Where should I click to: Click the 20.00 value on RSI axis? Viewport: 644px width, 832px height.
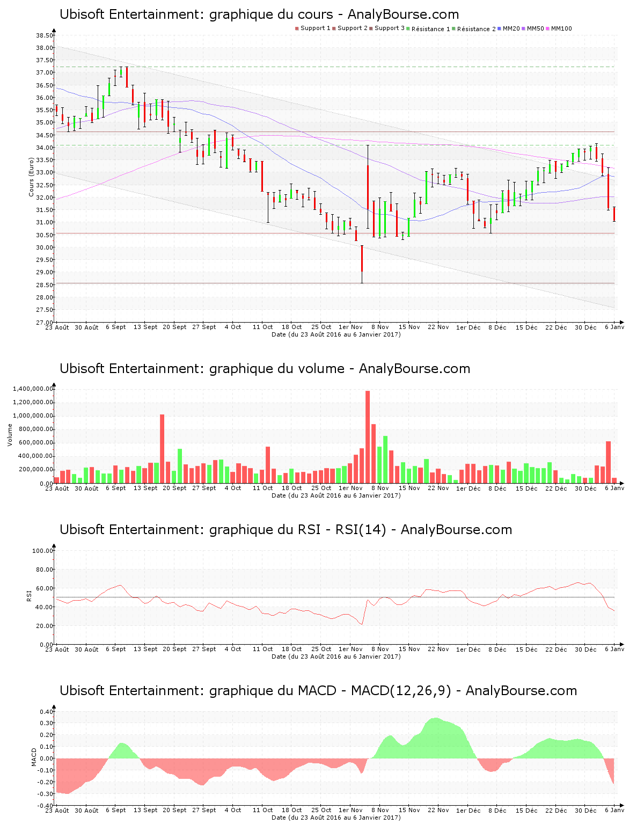click(45, 626)
